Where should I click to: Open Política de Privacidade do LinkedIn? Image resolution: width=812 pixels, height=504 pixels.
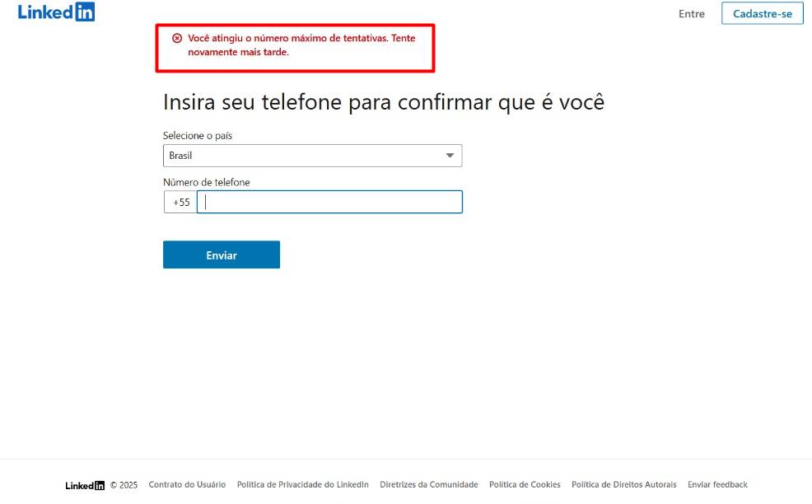coord(303,485)
